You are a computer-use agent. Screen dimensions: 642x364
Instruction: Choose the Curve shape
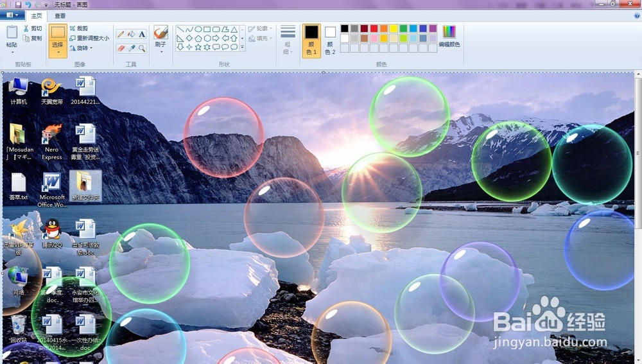point(189,30)
